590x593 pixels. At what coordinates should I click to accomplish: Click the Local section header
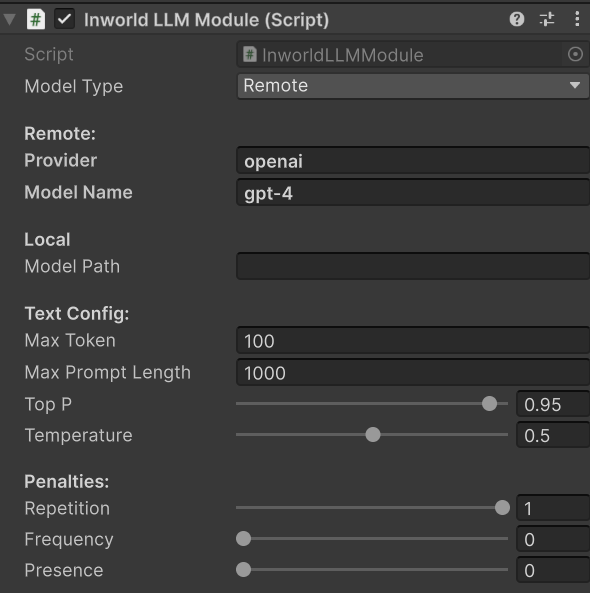click(x=47, y=240)
